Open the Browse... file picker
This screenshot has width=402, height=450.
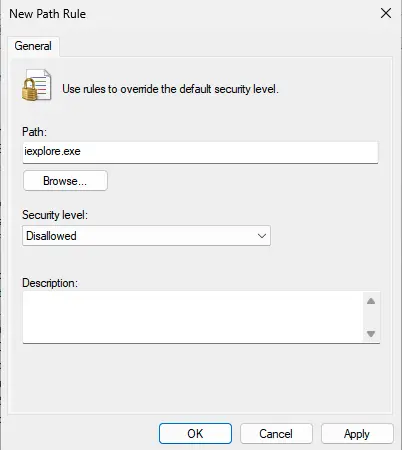(x=65, y=181)
